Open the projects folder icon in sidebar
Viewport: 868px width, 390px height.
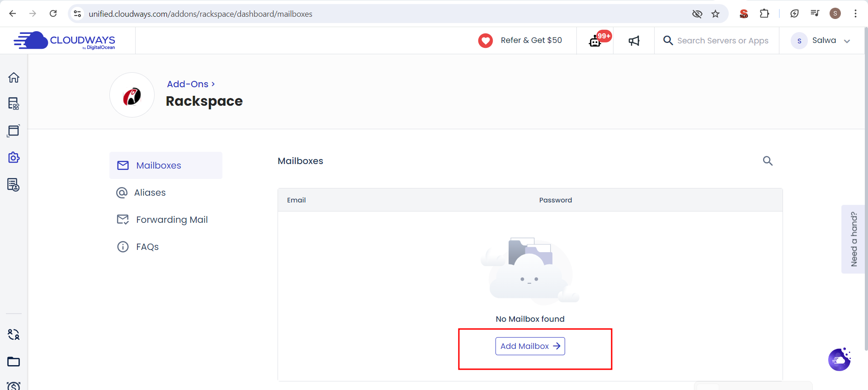(x=14, y=362)
